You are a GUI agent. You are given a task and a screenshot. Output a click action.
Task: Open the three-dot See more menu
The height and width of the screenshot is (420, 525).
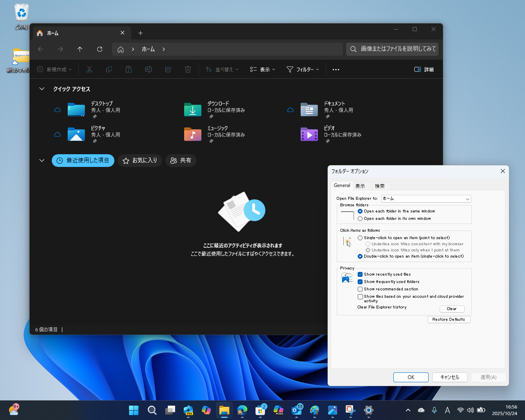click(x=336, y=70)
